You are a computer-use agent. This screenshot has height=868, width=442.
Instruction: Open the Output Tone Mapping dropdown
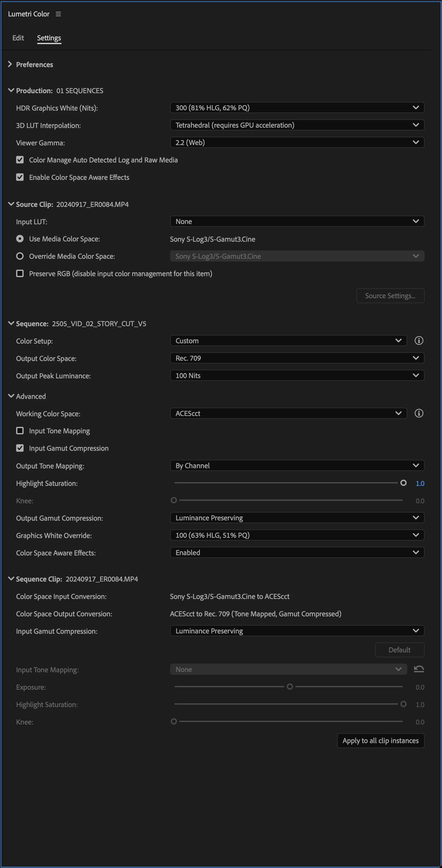[297, 466]
